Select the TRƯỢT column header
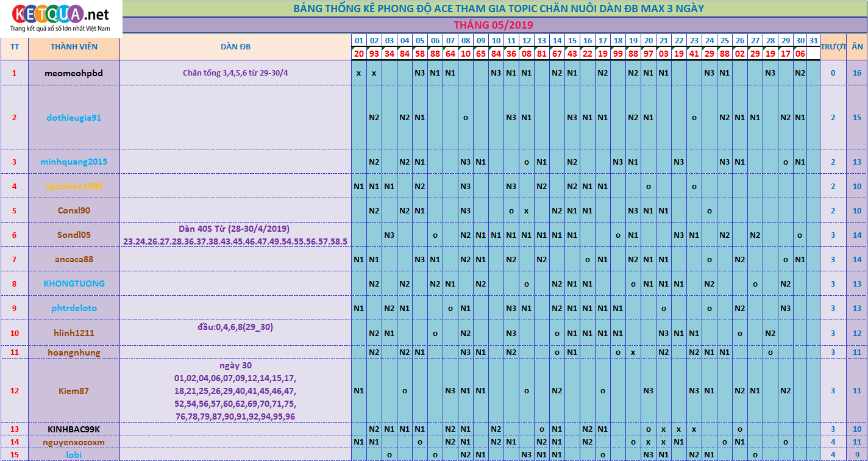Image resolution: width=868 pixels, height=461 pixels. 833,46
